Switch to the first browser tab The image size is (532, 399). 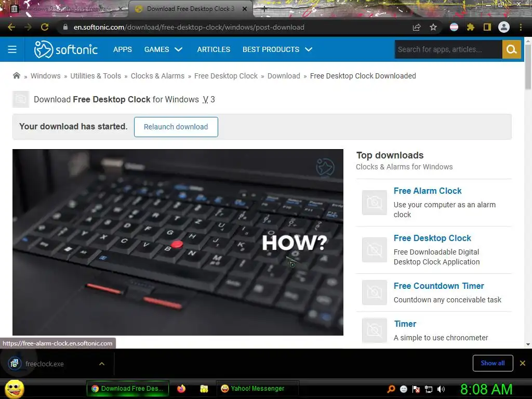click(68, 9)
